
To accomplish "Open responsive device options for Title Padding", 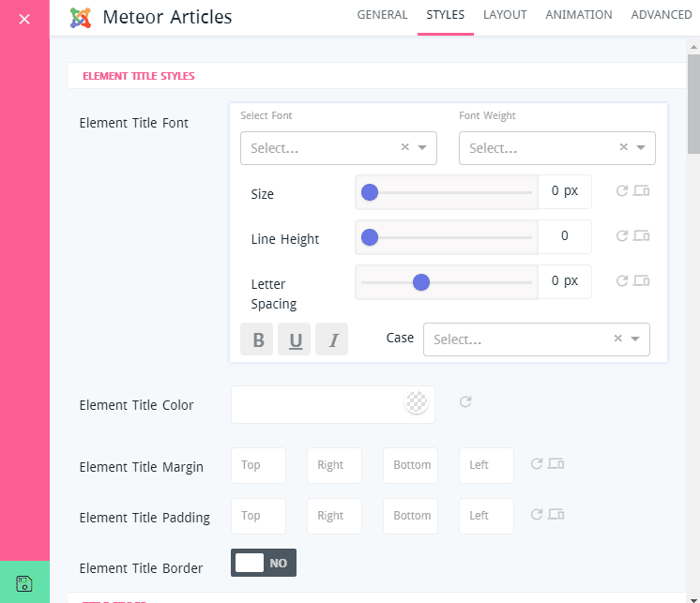I will [x=556, y=514].
